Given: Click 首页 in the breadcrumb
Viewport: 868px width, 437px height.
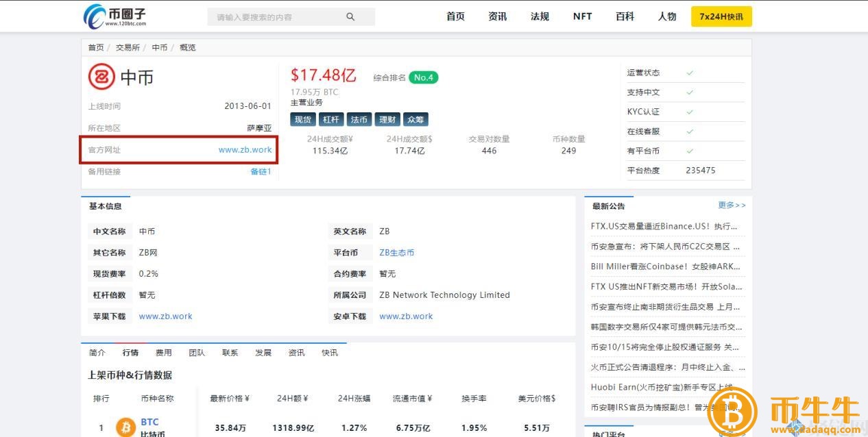Looking at the screenshot, I should 96,47.
